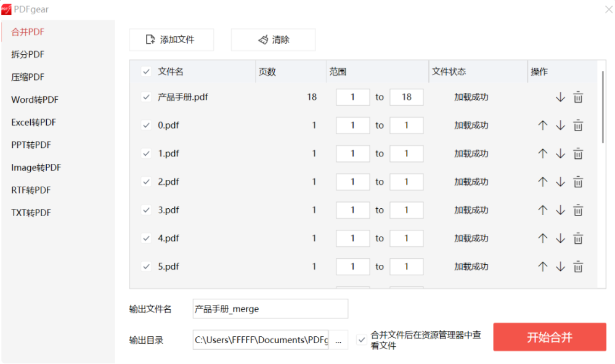Clear the file list with 清除
This screenshot has height=364, width=615.
tap(274, 39)
